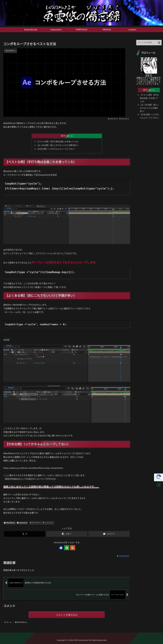Viewport: 163px width, 644px height.
Task: Click the AfterEffects breadcrumb link
Action: click(22, 622)
